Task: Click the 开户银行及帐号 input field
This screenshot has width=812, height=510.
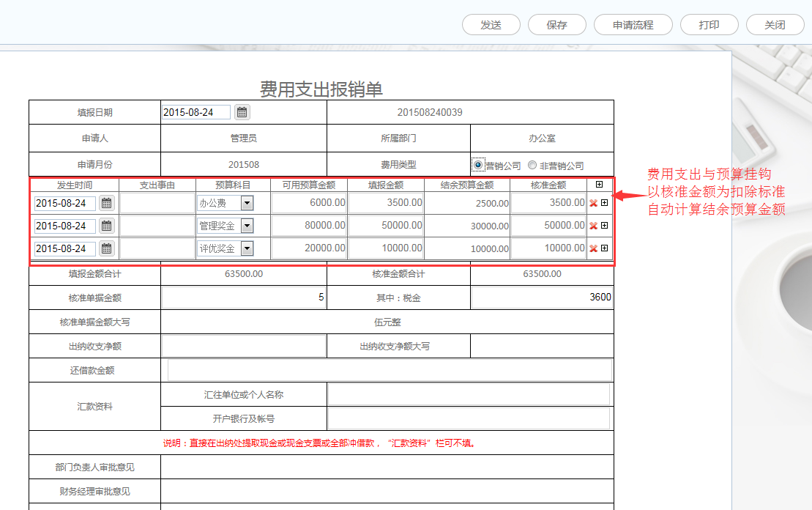Action: 469,418
